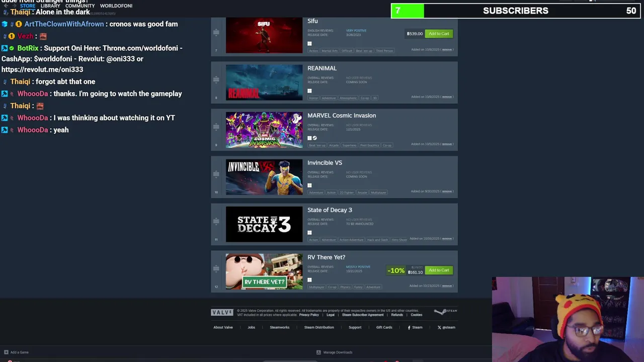Image resolution: width=644 pixels, height=362 pixels.
Task: Remove REANIMAL from wishlist
Action: pyautogui.click(x=447, y=97)
